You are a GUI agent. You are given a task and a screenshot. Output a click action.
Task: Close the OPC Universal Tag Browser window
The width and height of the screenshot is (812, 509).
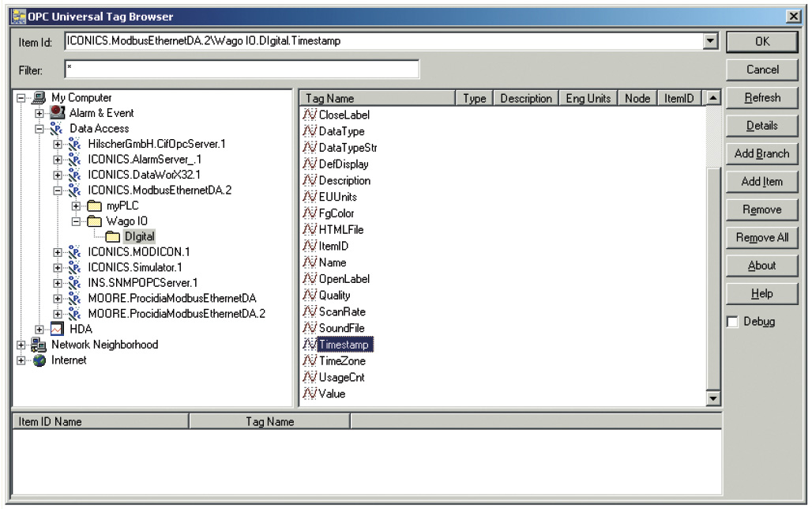click(x=793, y=16)
